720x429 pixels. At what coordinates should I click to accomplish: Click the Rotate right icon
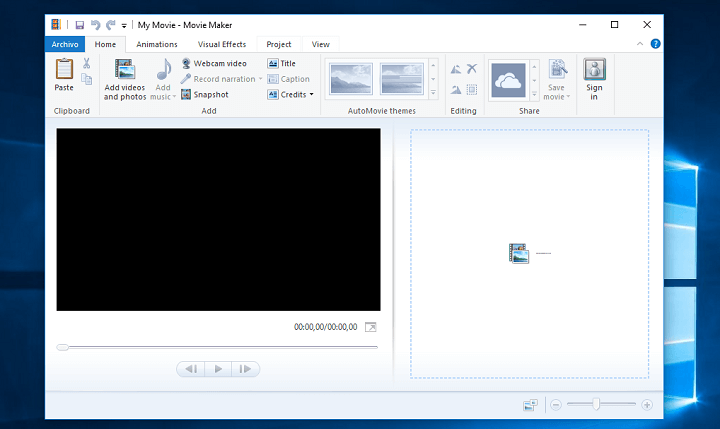[x=456, y=90]
